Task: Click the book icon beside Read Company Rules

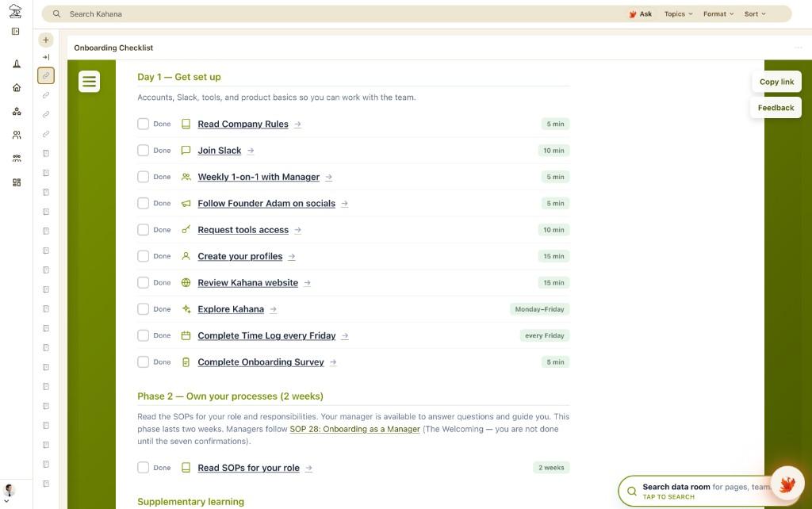Action: coord(186,124)
